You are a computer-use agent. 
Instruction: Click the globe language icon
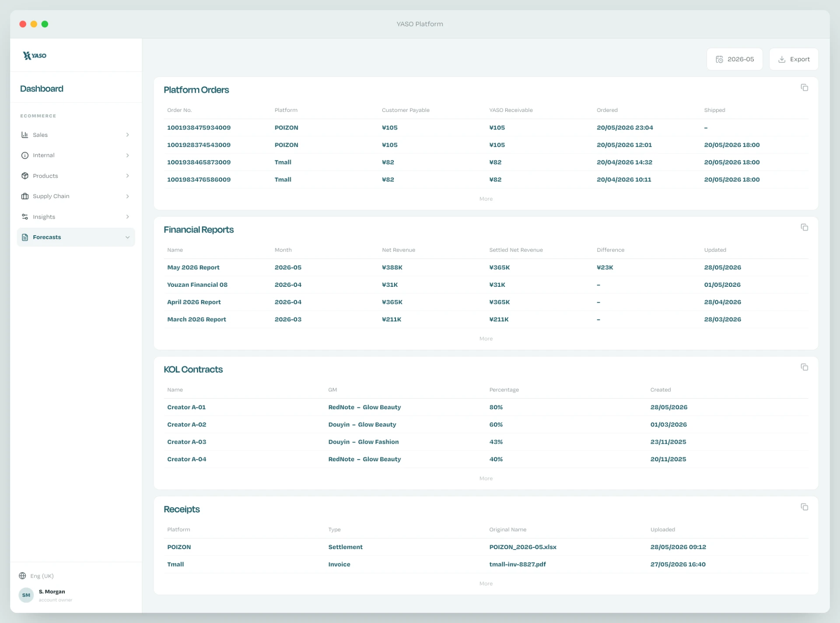22,576
